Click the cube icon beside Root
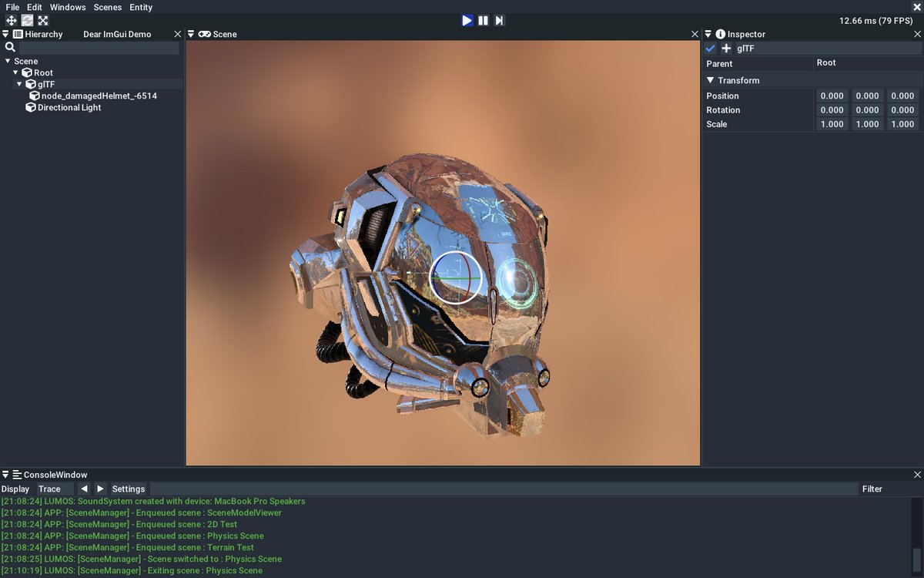Screen dimensions: 924x578 click(x=27, y=72)
